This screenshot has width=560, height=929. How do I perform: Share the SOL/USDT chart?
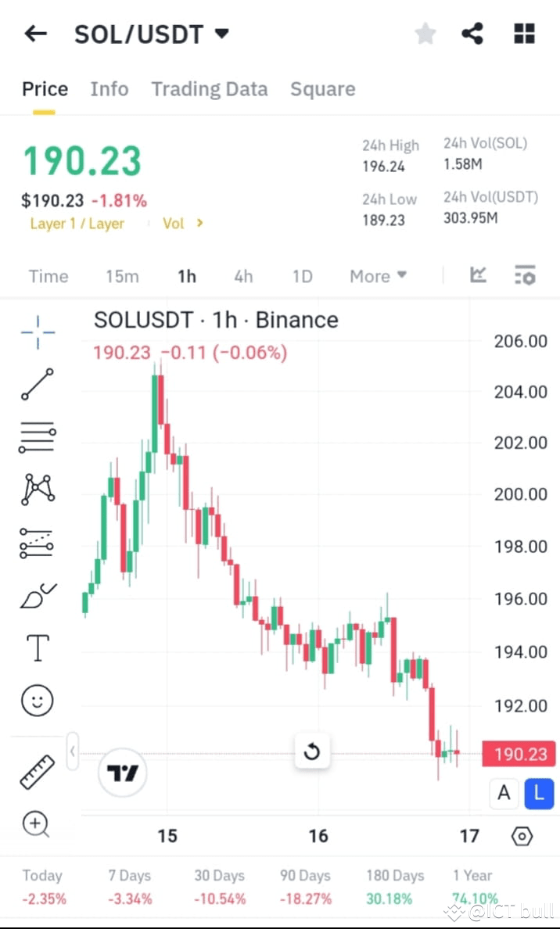click(x=472, y=34)
